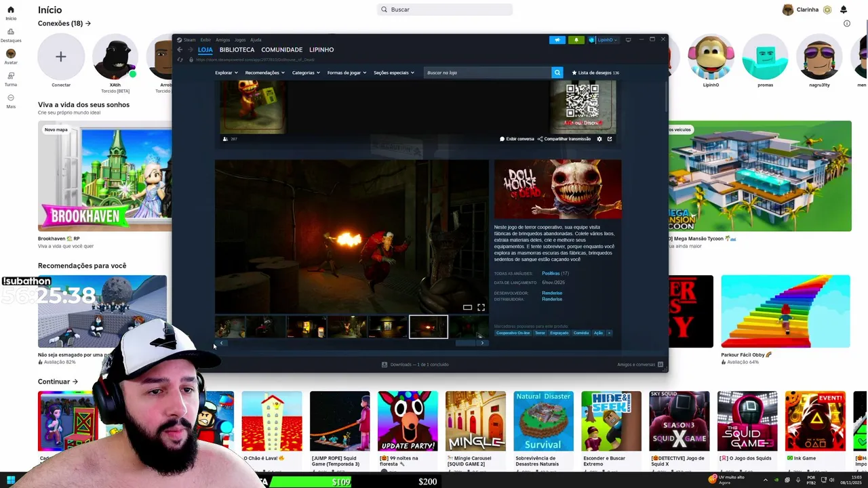The width and height of the screenshot is (868, 488).
Task: Open Amigos menu in Steam
Action: [x=222, y=40]
